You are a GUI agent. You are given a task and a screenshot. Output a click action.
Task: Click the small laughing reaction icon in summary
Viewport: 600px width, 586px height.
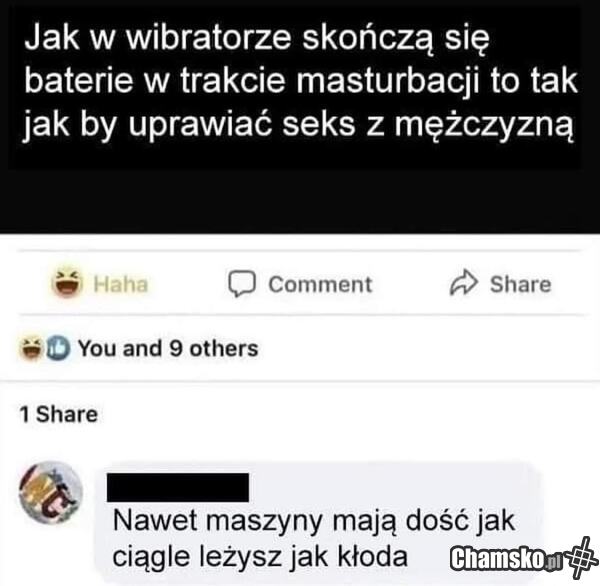click(x=31, y=348)
